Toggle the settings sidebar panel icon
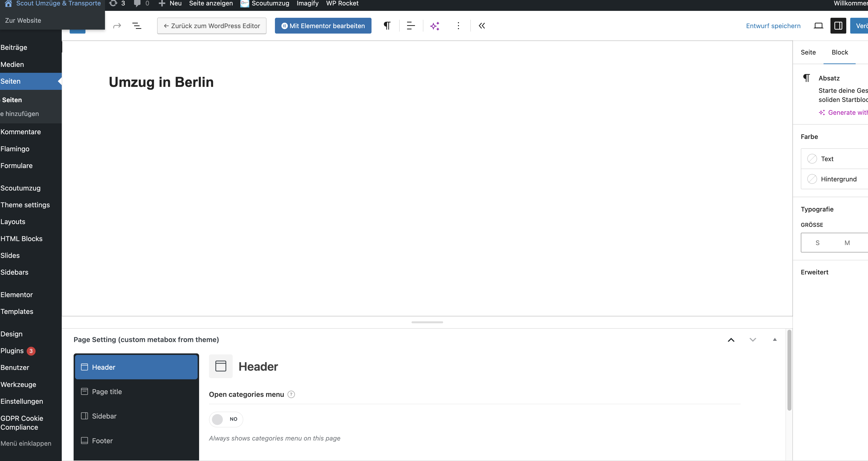 pos(838,26)
